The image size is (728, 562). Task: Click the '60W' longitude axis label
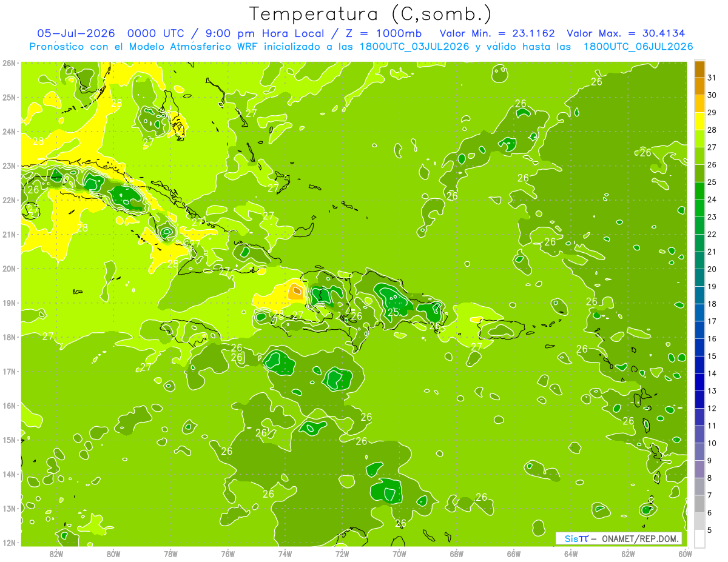(x=685, y=554)
